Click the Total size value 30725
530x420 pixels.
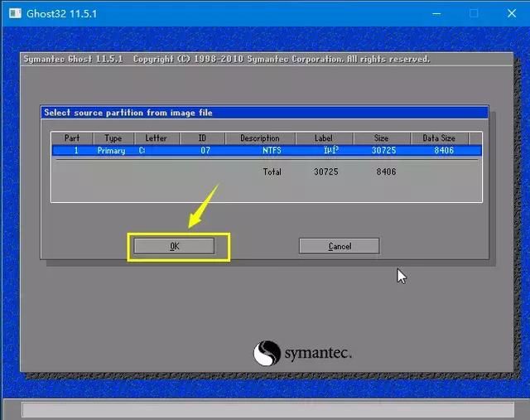click(x=326, y=172)
